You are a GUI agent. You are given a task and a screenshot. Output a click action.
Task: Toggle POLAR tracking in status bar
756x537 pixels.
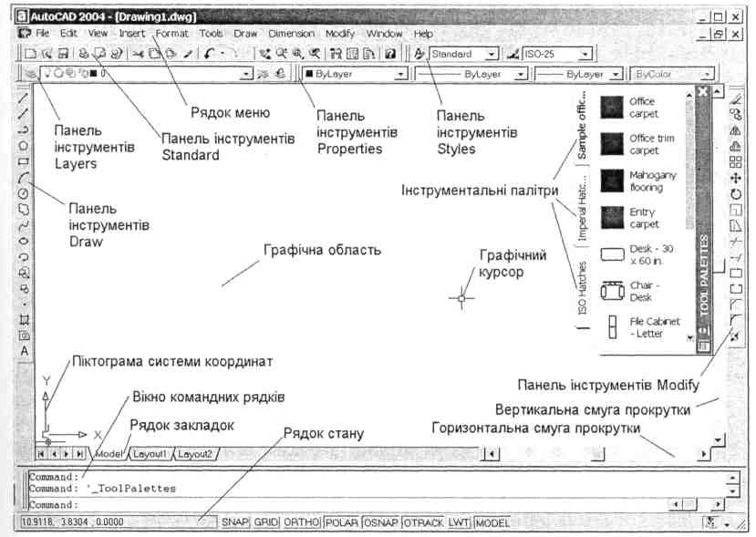point(342,522)
